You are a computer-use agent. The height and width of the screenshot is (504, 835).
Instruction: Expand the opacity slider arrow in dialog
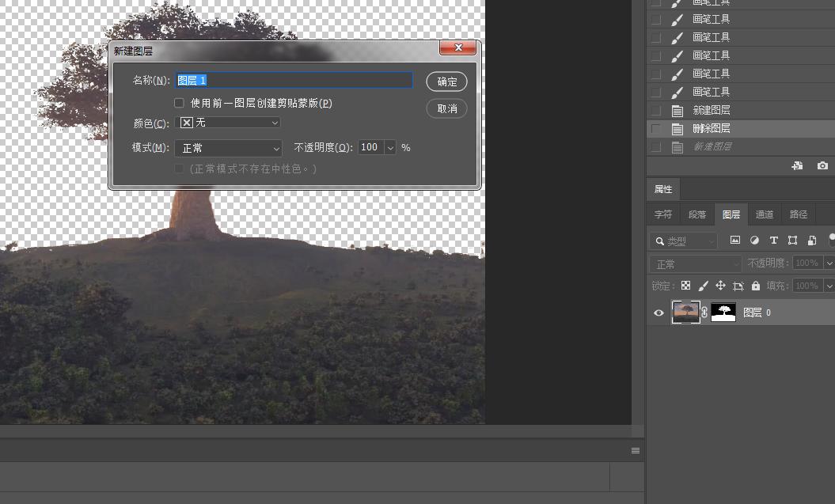tap(390, 147)
